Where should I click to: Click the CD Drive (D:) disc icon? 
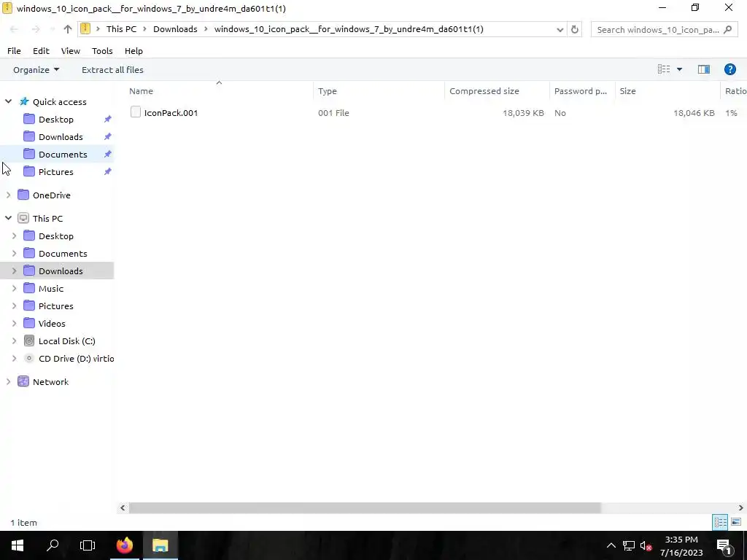coord(29,358)
